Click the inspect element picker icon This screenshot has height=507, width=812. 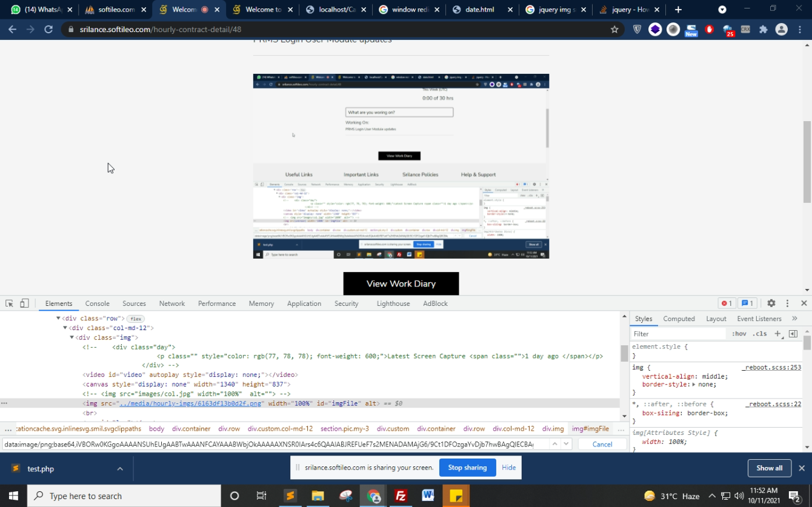point(9,303)
